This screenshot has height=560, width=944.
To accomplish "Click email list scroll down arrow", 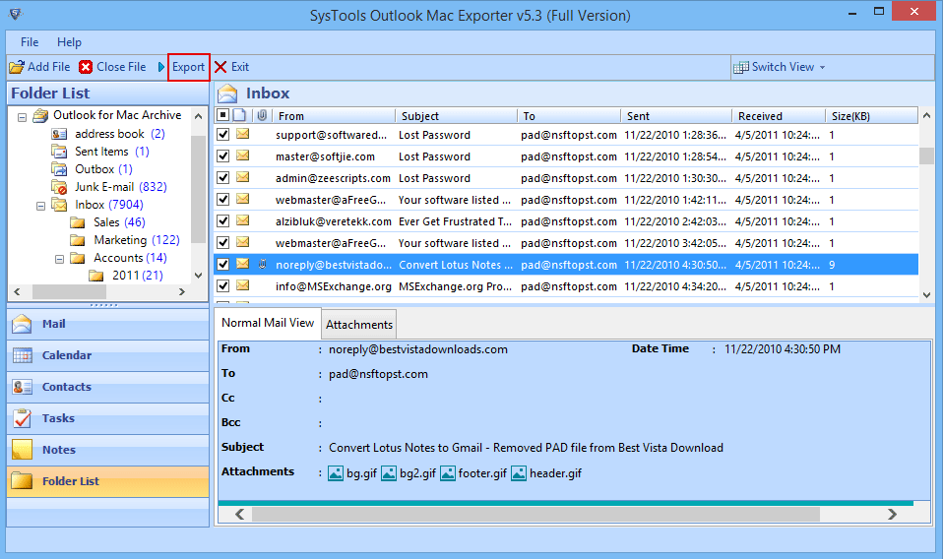I will (x=926, y=294).
